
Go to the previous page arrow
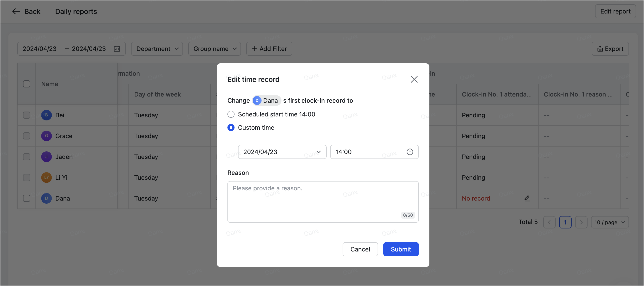pyautogui.click(x=549, y=222)
